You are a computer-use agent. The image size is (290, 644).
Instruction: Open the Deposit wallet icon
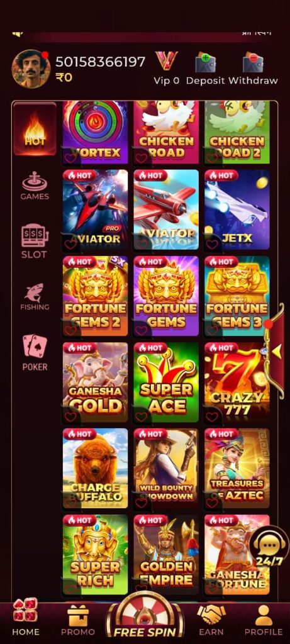click(206, 62)
